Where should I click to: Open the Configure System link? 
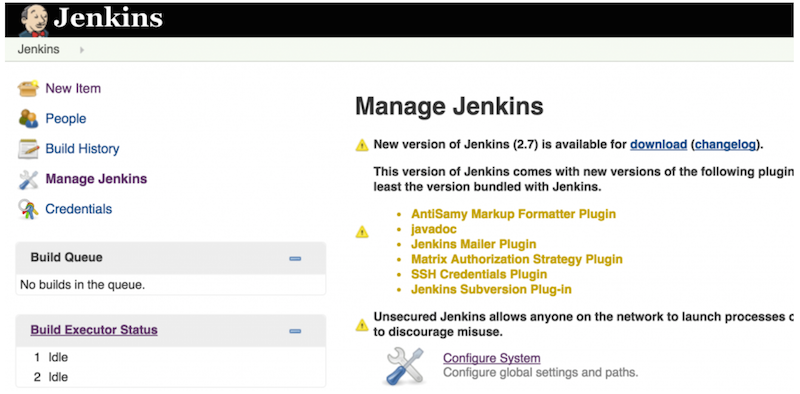click(492, 358)
